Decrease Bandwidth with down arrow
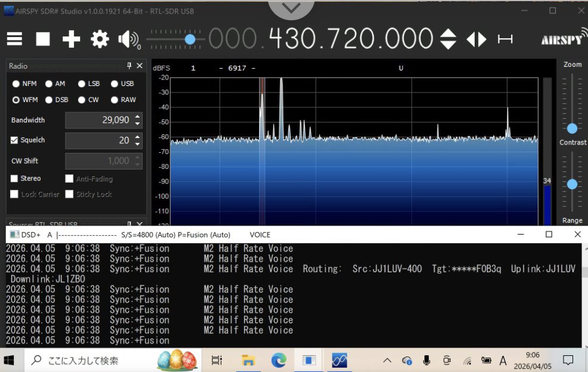This screenshot has width=588, height=372. pyautogui.click(x=138, y=124)
